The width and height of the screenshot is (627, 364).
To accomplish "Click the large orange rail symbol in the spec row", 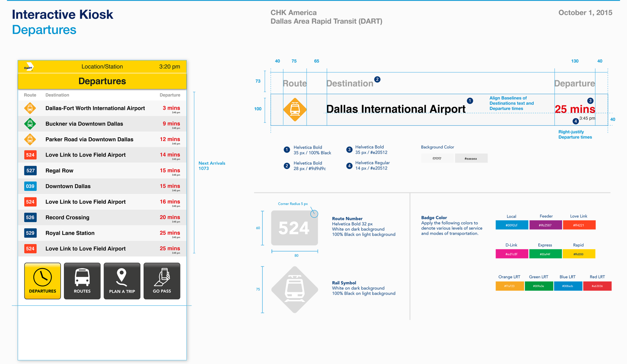I will tap(295, 110).
